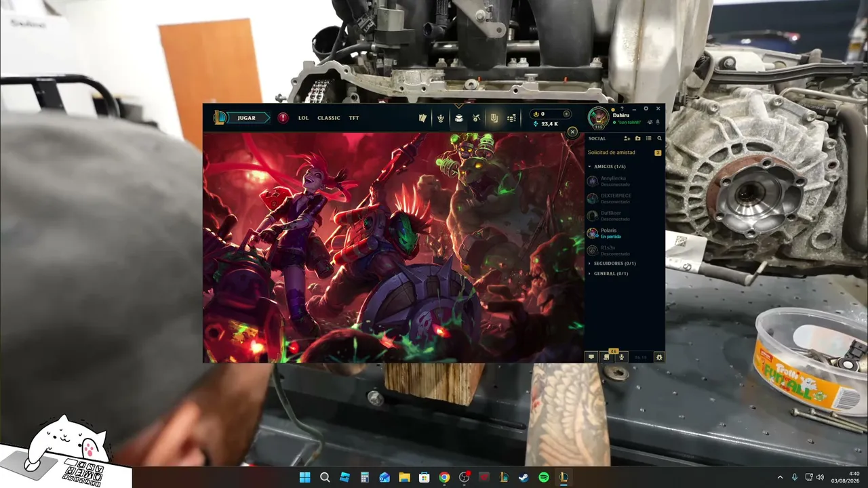Image resolution: width=868 pixels, height=488 pixels.
Task: Open Microsoft Store from the taskbar
Action: click(x=425, y=477)
